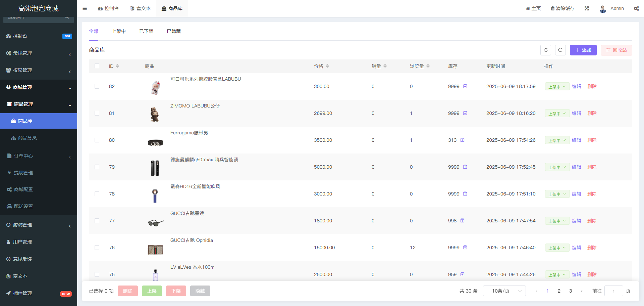The width and height of the screenshot is (644, 306).
Task: Click 删除 for product 77
Action: pyautogui.click(x=592, y=221)
